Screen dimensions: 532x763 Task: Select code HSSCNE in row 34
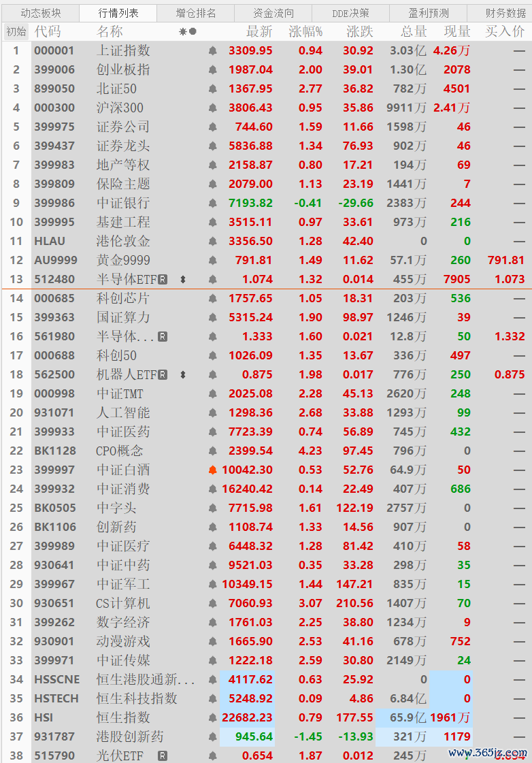coord(57,680)
